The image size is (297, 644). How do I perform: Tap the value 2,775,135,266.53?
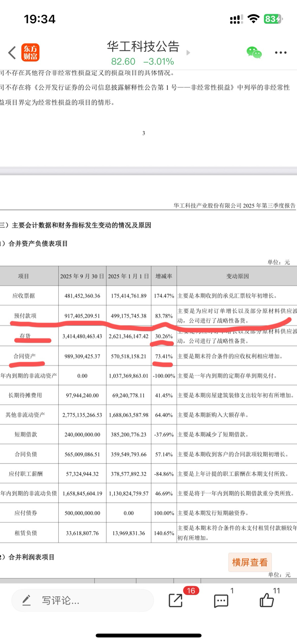(x=82, y=415)
